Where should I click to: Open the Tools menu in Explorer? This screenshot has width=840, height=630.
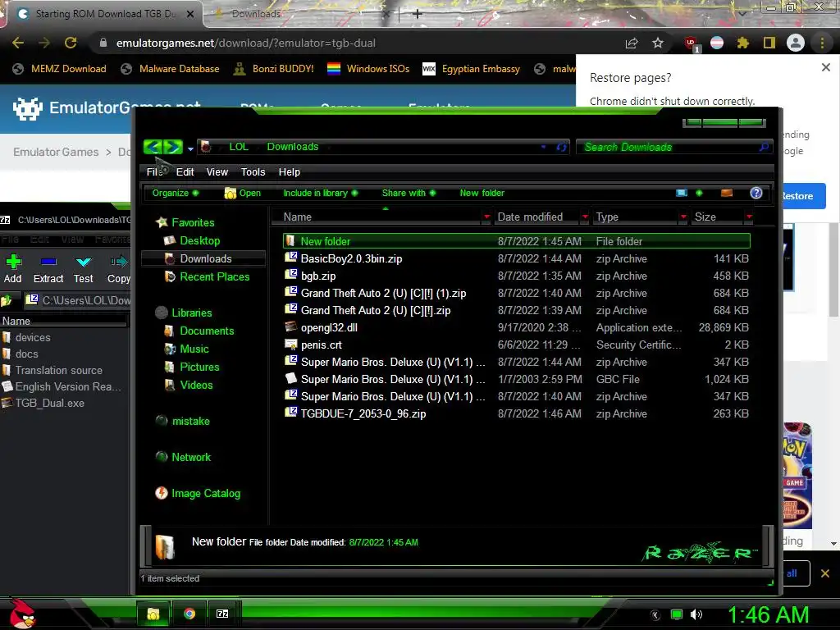(x=253, y=172)
